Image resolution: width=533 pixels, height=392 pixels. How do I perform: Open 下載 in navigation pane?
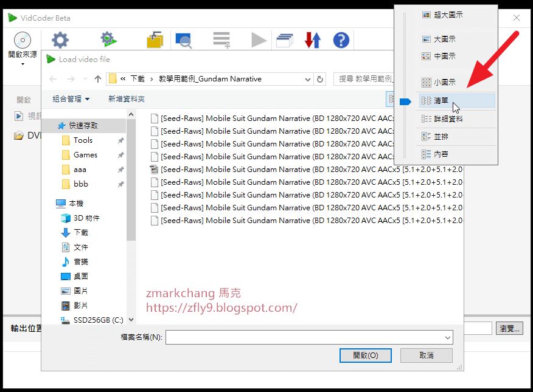81,233
